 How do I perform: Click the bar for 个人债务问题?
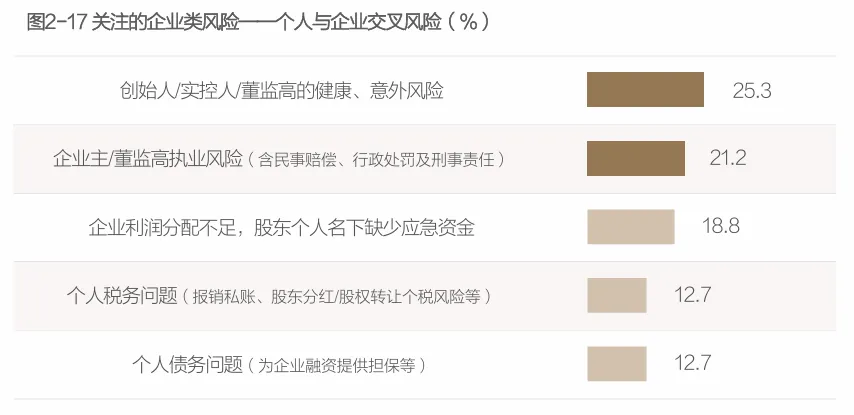click(617, 364)
